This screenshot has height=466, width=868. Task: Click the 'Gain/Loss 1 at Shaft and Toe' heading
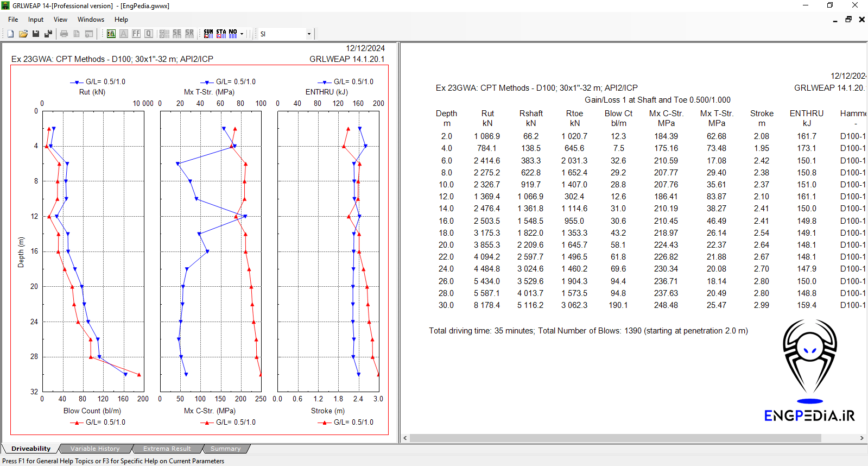(657, 100)
